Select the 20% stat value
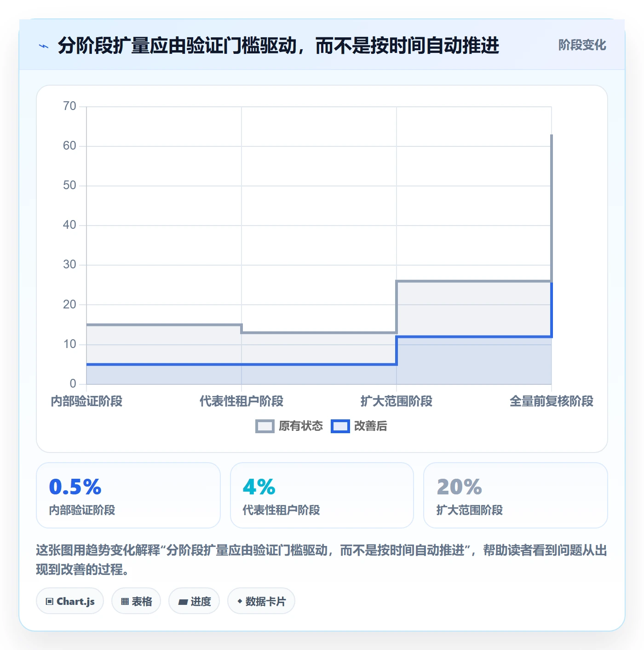 [x=459, y=487]
